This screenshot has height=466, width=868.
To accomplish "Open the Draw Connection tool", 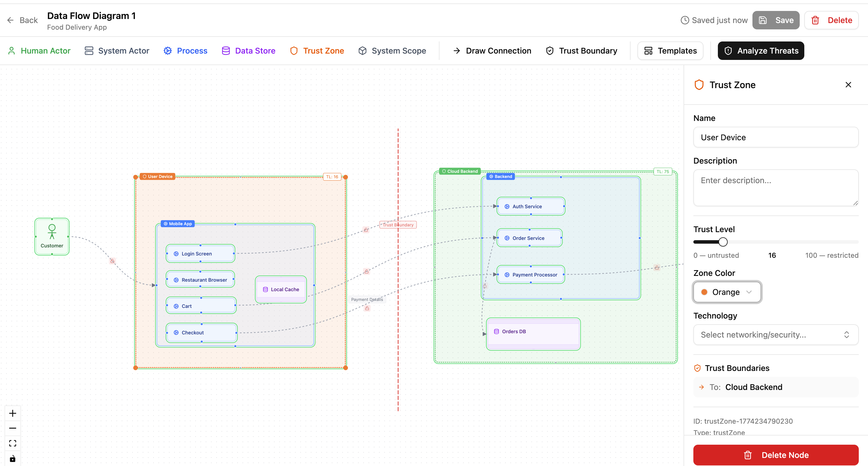I will point(491,50).
